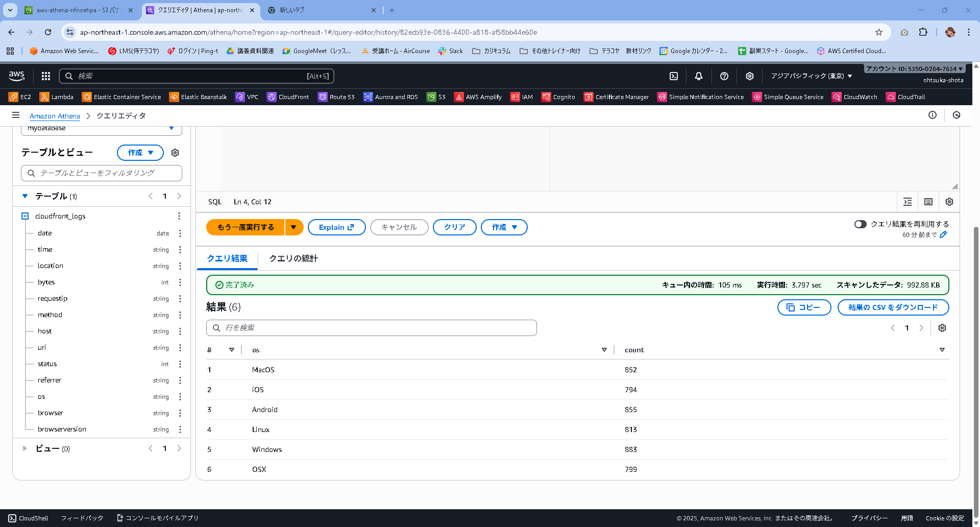Click the Explain button
980x527 pixels.
(337, 227)
